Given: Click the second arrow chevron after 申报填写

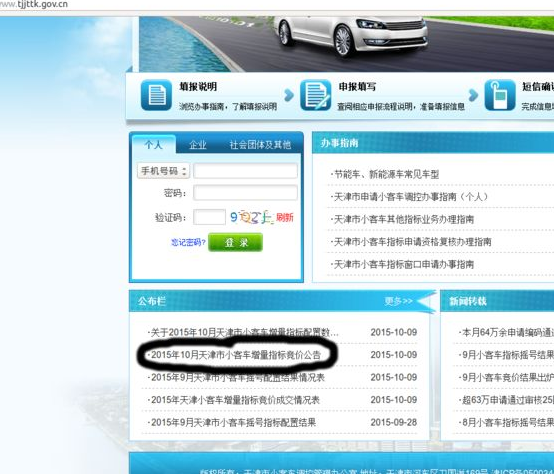Looking at the screenshot, I should [x=473, y=95].
